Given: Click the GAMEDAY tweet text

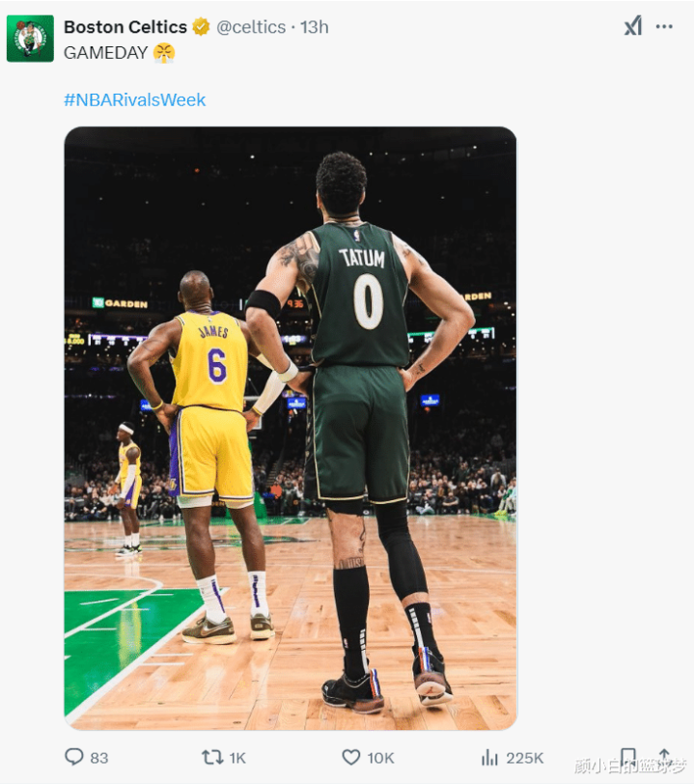Looking at the screenshot, I should 104,53.
